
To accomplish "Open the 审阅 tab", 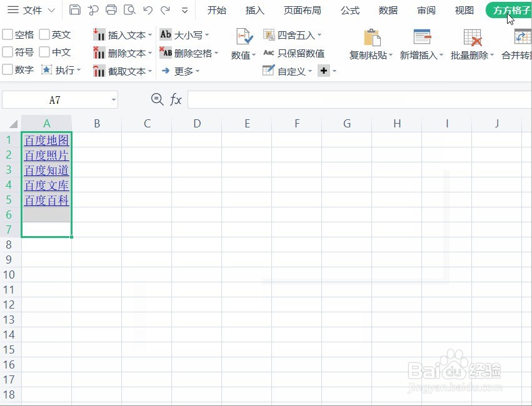I will pos(426,10).
